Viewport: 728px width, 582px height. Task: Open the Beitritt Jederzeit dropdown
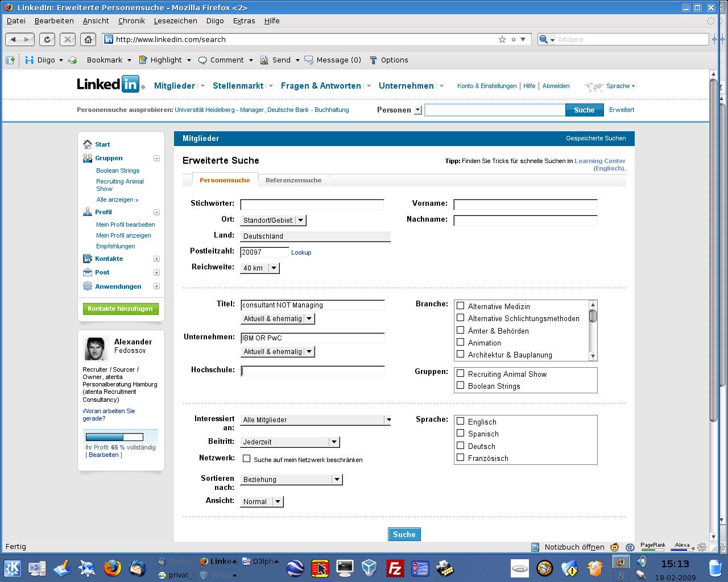pos(290,442)
